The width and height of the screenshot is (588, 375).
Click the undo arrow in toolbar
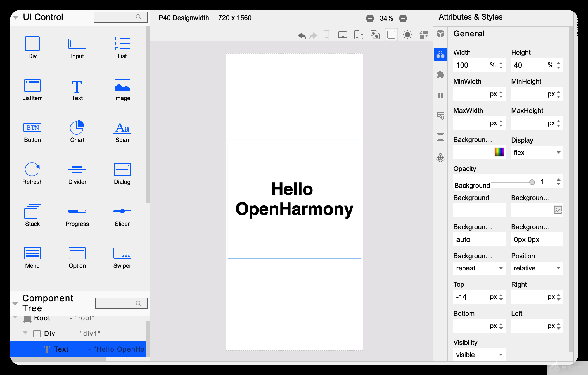[302, 35]
